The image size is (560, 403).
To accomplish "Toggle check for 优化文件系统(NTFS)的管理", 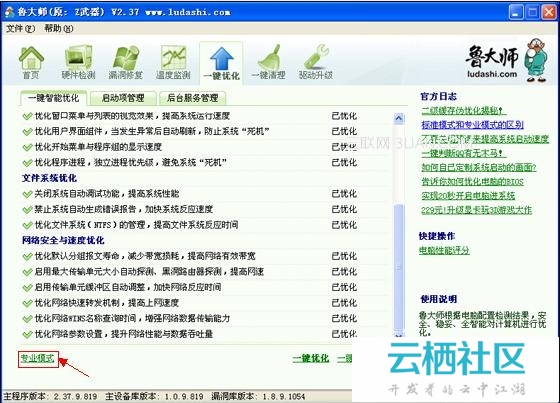I will click(x=28, y=225).
